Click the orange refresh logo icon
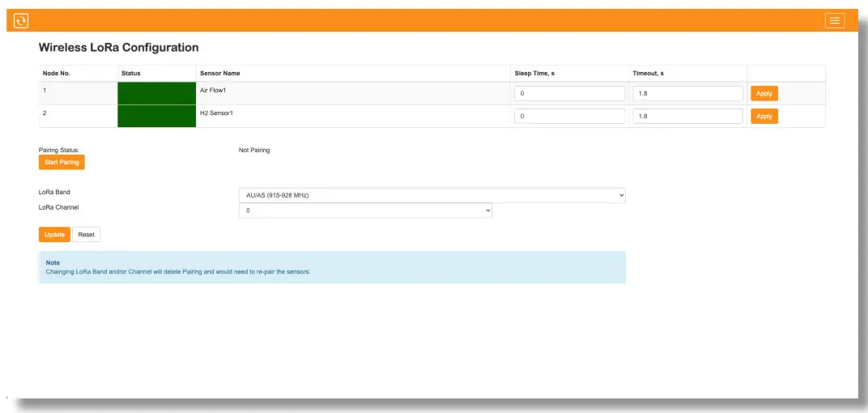The width and height of the screenshot is (868, 413). pyautogui.click(x=21, y=21)
